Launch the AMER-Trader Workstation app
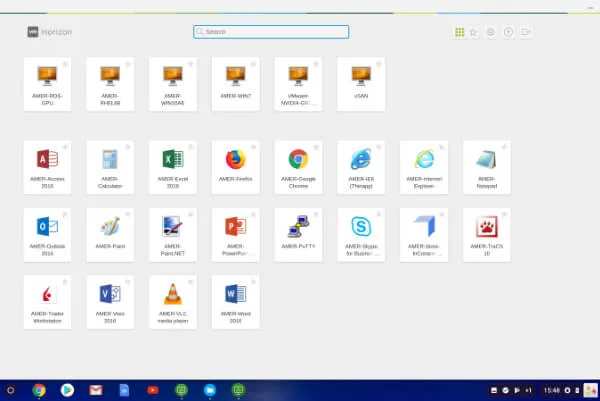Screen dimensions: 600x401 [47, 302]
